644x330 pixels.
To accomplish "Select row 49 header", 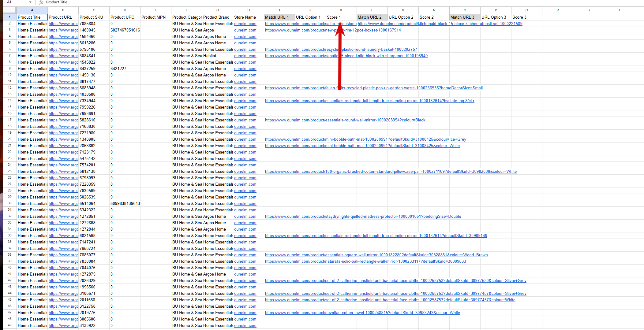I will click(10, 325).
